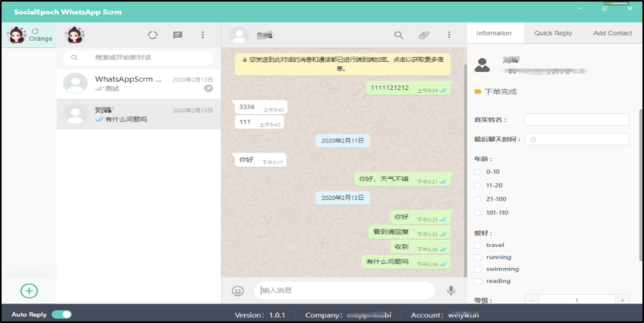Click the 输入消息 message input
Screen dimensions: 644x323
(345, 290)
